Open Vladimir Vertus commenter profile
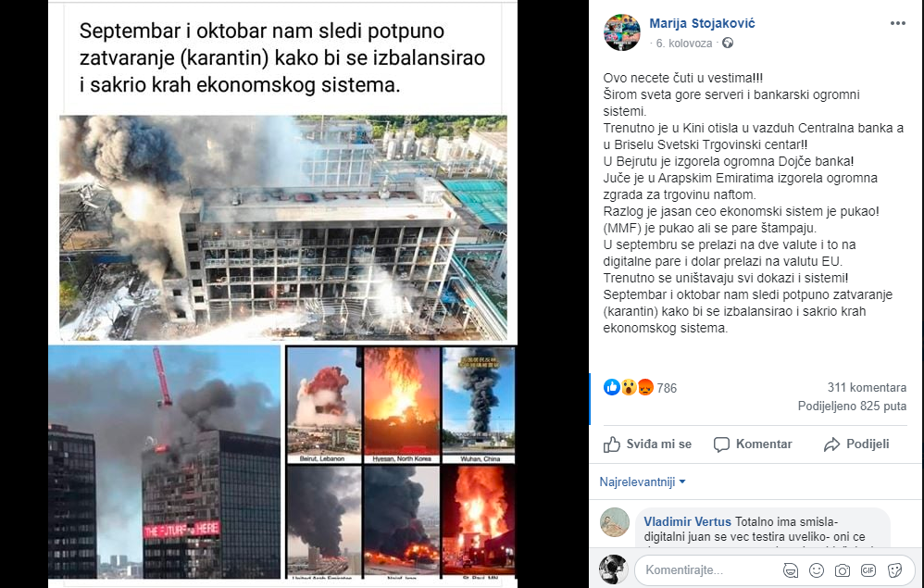 click(x=687, y=521)
